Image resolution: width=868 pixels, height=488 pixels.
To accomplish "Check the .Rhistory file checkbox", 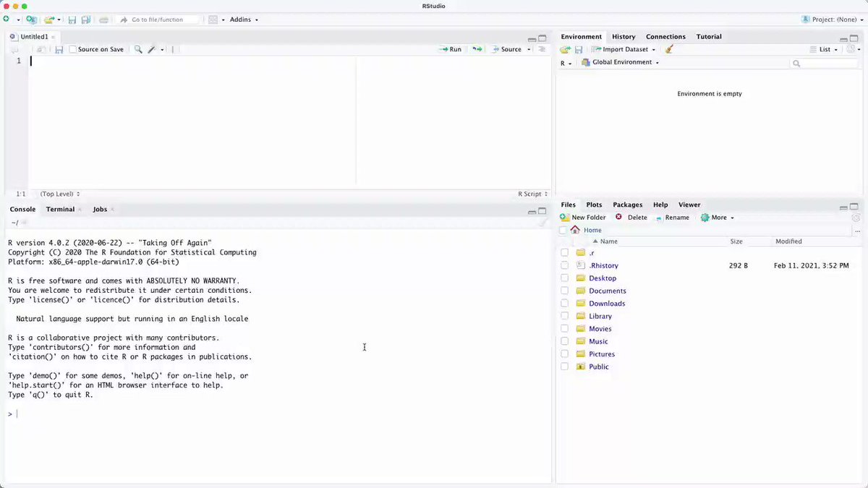I will tap(565, 265).
